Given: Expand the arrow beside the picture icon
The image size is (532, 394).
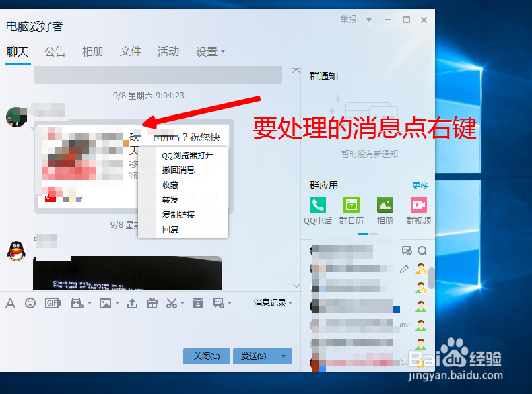Looking at the screenshot, I should click(x=117, y=302).
